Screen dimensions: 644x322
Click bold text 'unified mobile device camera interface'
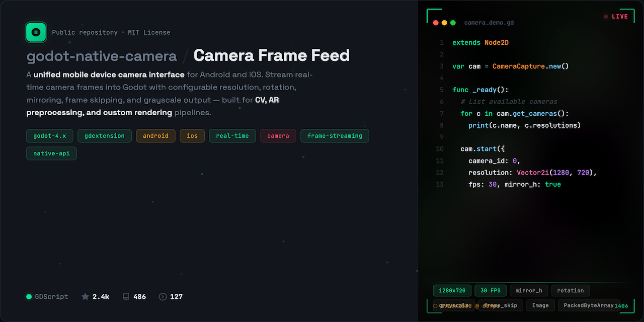point(109,74)
